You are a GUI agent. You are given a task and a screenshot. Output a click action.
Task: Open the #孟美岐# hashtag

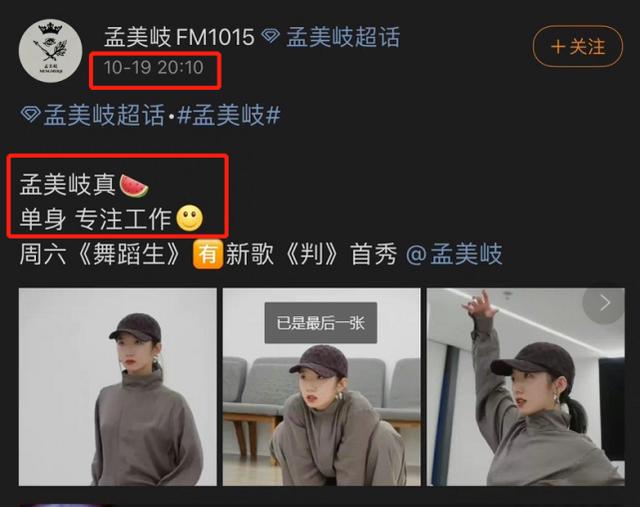(x=229, y=115)
